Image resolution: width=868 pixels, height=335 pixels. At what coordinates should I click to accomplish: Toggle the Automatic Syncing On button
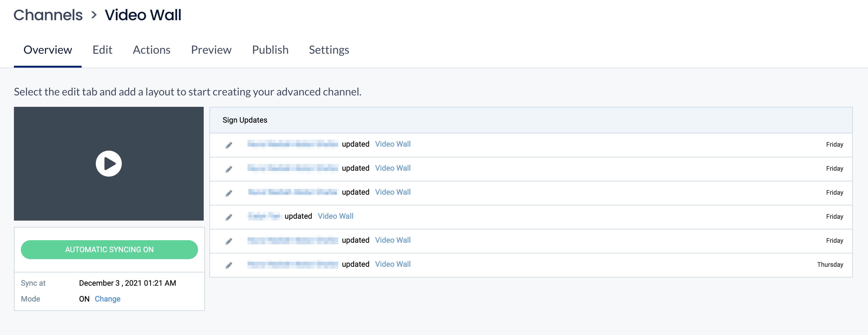point(109,249)
